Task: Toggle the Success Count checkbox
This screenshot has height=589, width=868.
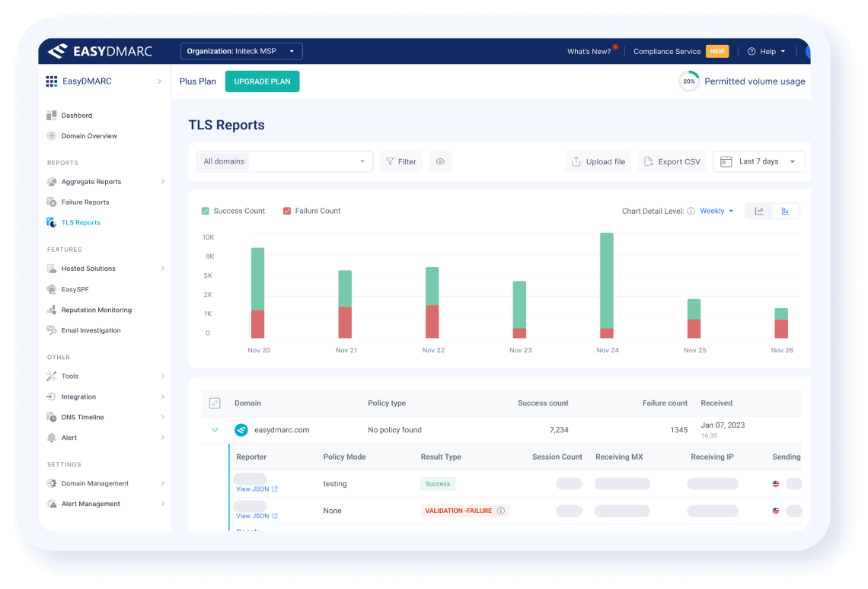Action: coord(206,211)
